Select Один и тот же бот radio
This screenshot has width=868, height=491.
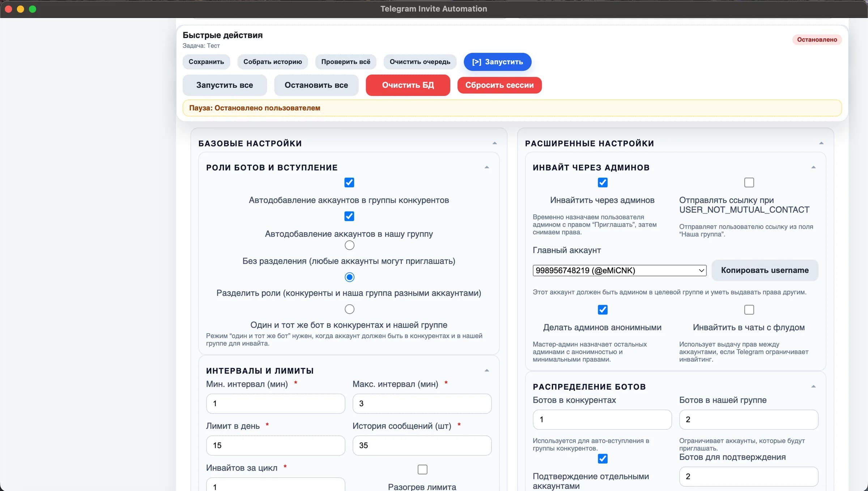pyautogui.click(x=349, y=309)
